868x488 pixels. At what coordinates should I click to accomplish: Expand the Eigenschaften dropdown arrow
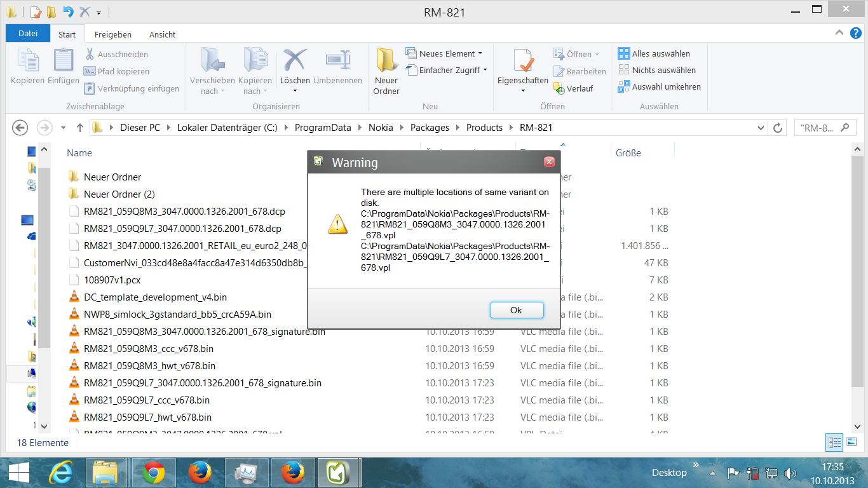(x=523, y=91)
